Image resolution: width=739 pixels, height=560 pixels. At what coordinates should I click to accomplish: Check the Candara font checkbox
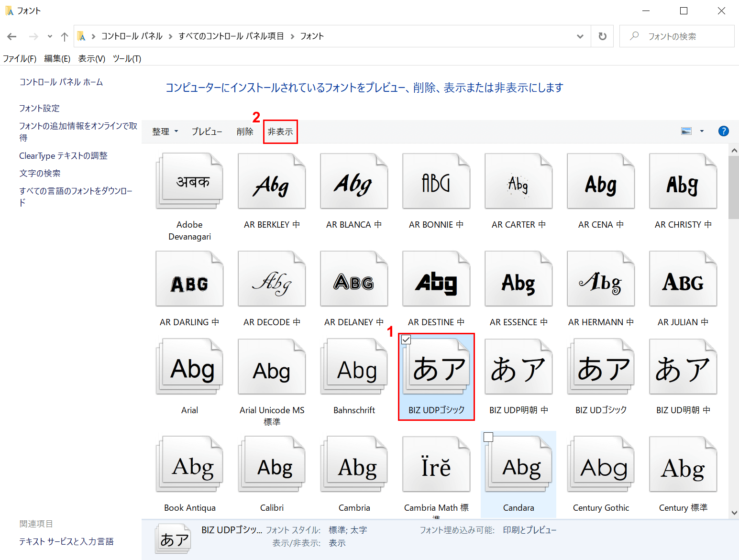pyautogui.click(x=488, y=437)
